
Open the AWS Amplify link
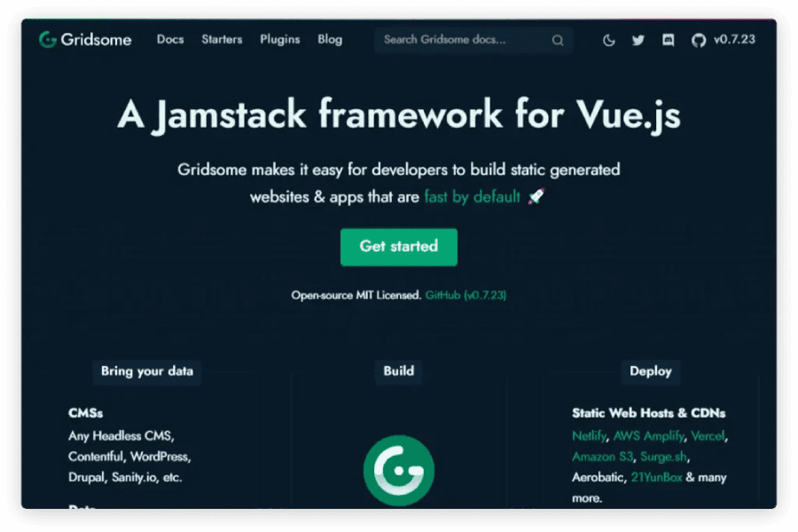click(x=648, y=436)
